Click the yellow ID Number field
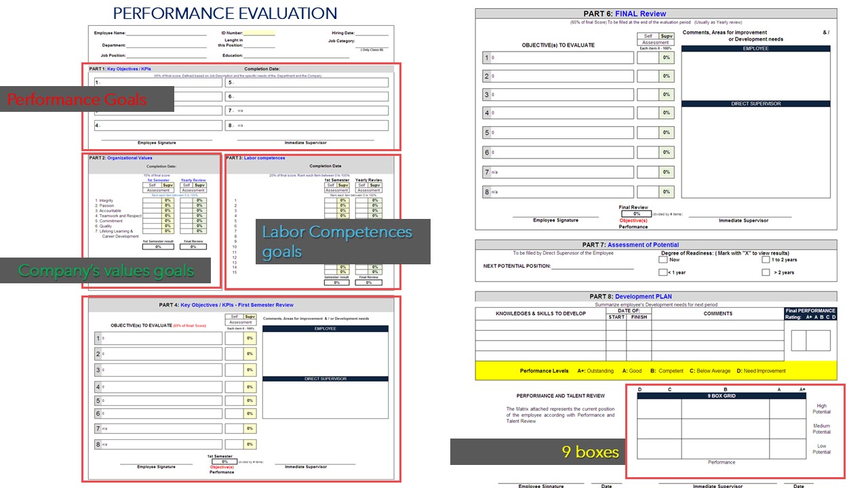Image resolution: width=868 pixels, height=488 pixels. click(x=259, y=33)
